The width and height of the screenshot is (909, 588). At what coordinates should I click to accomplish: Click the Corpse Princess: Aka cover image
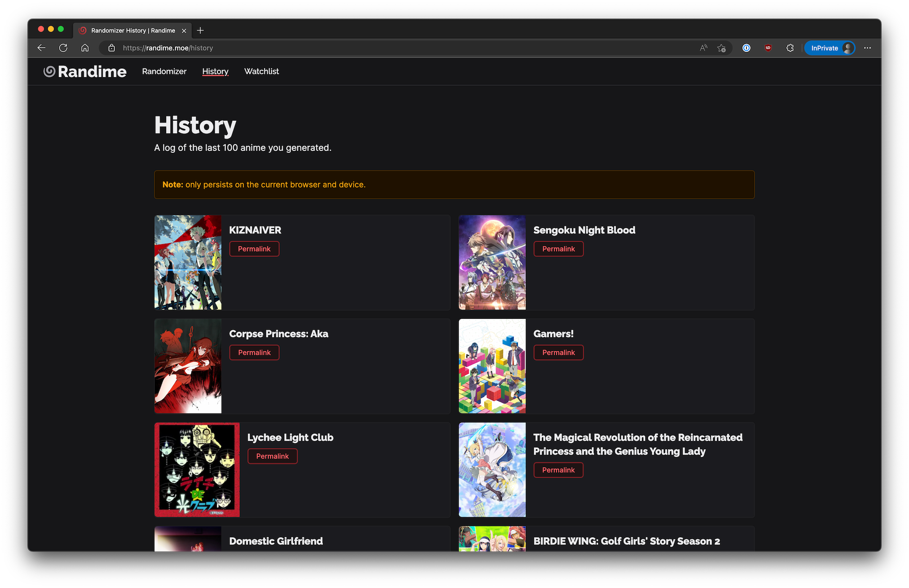click(188, 366)
